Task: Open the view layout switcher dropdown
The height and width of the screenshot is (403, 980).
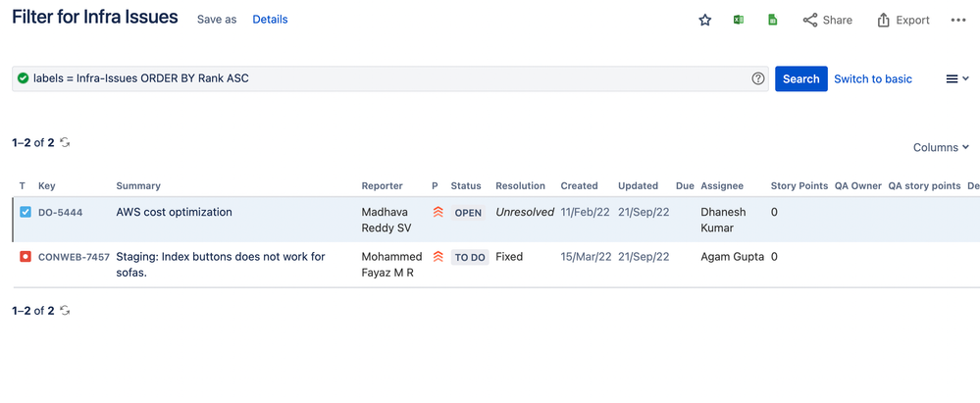Action: click(957, 78)
